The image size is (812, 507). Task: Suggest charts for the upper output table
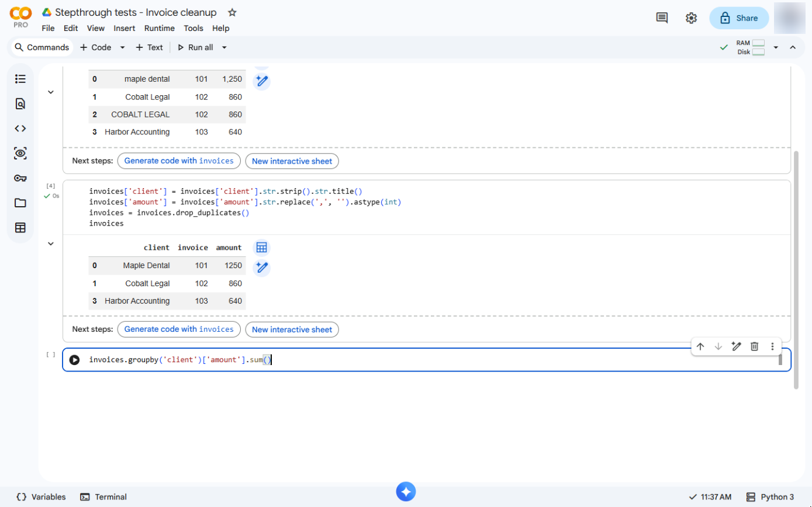[261, 81]
